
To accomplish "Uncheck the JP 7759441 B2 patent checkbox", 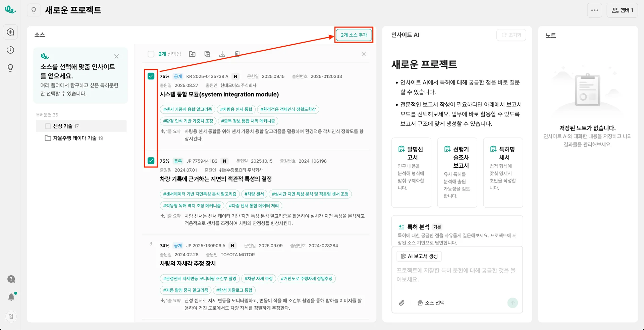I will [x=151, y=161].
